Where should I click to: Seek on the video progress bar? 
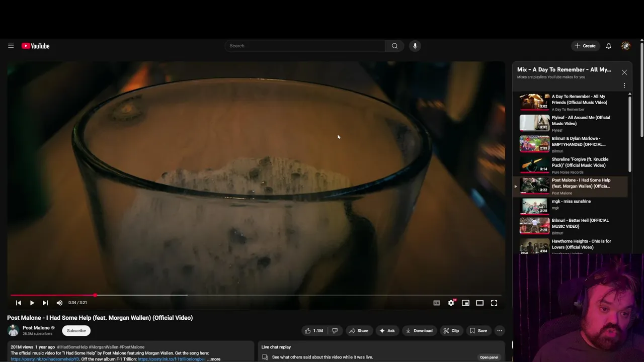256,295
